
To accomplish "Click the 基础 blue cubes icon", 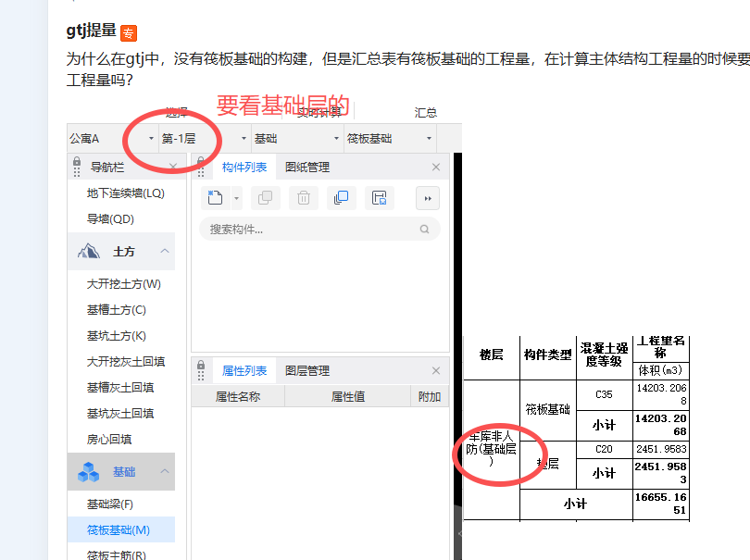I will point(89,471).
